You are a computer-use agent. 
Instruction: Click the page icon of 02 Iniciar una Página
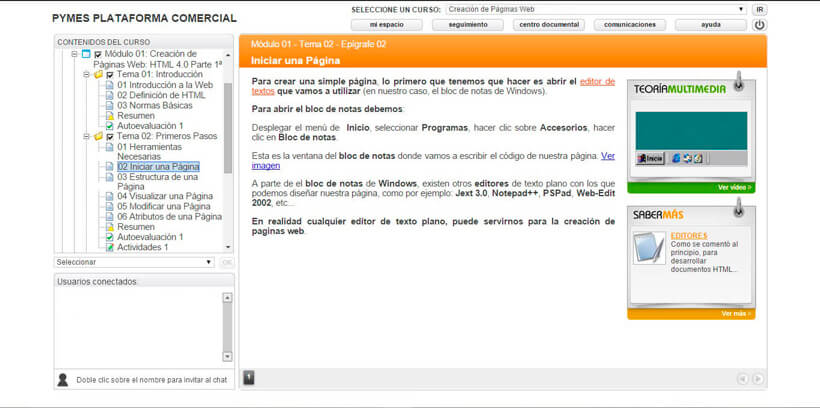point(109,167)
